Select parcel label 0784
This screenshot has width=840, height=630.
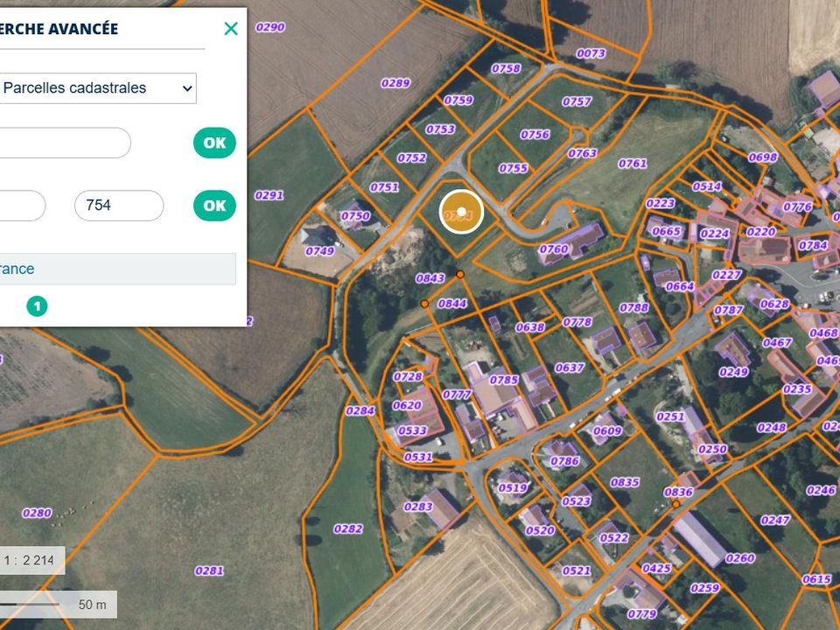coord(813,246)
